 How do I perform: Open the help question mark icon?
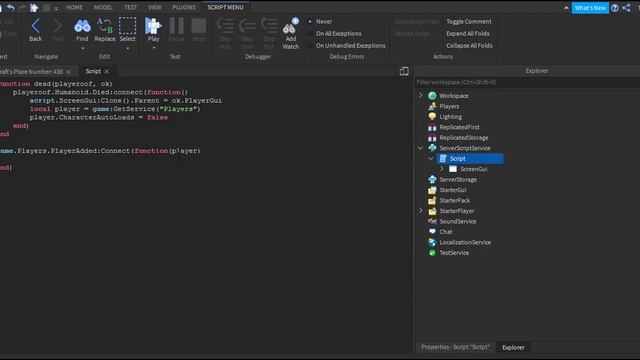615,8
